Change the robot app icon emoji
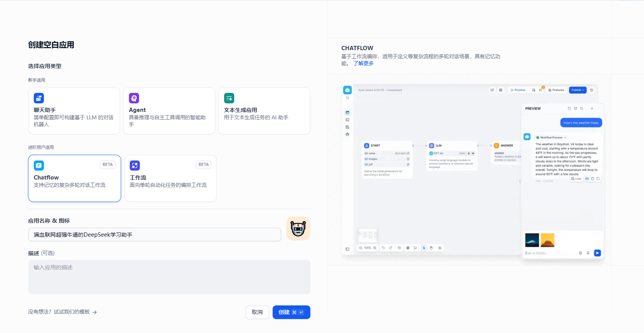The width and height of the screenshot is (644, 333). [x=298, y=228]
